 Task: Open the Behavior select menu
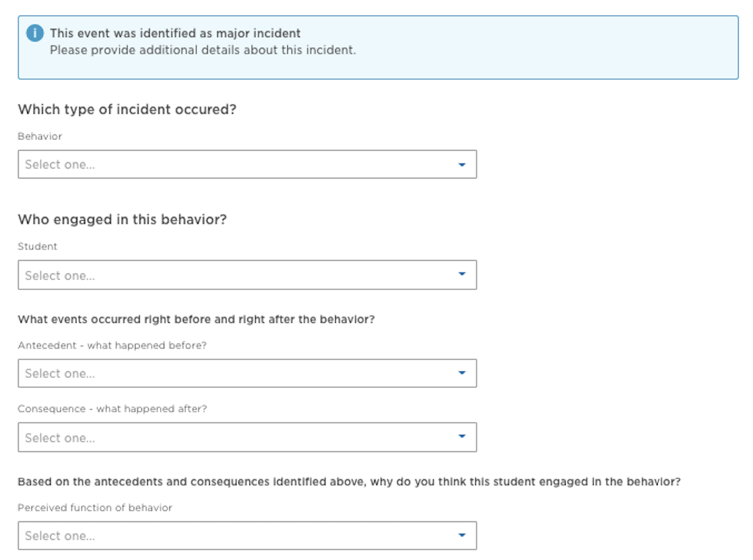(x=246, y=164)
